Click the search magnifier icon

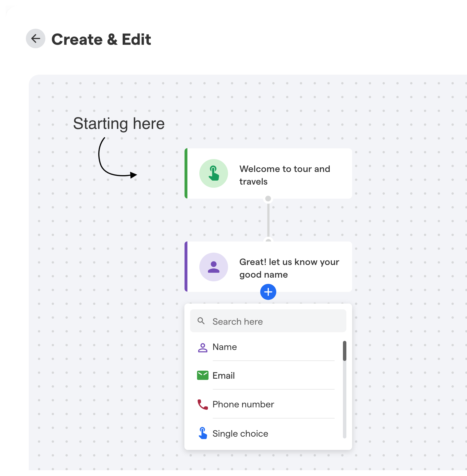pos(201,321)
